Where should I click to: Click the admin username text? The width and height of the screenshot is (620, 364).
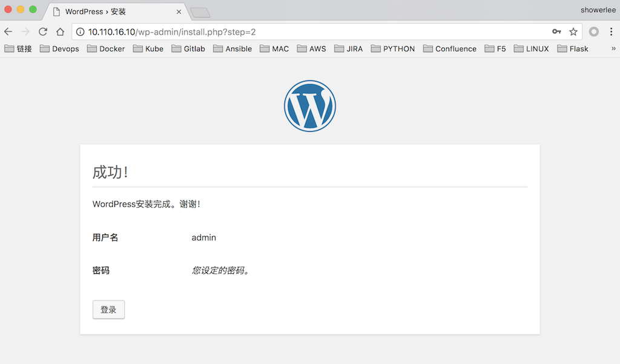pyautogui.click(x=204, y=237)
